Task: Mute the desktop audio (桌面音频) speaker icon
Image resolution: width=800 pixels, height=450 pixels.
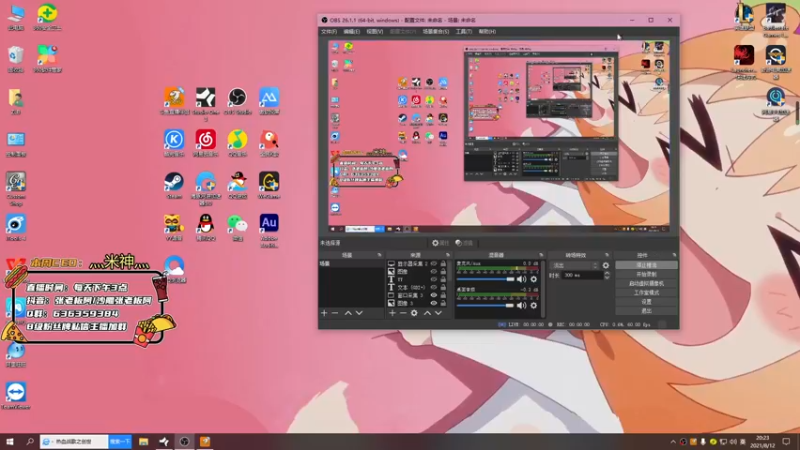Action: click(x=521, y=305)
